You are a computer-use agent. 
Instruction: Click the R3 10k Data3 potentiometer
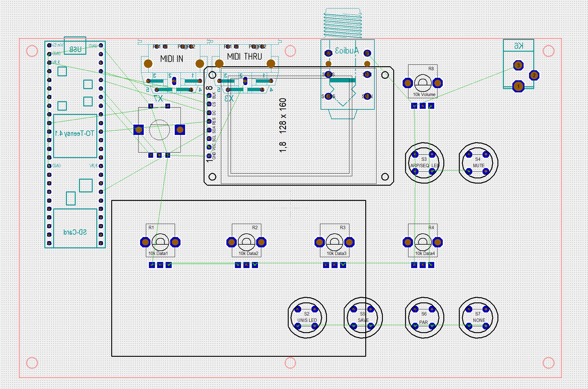(x=334, y=242)
